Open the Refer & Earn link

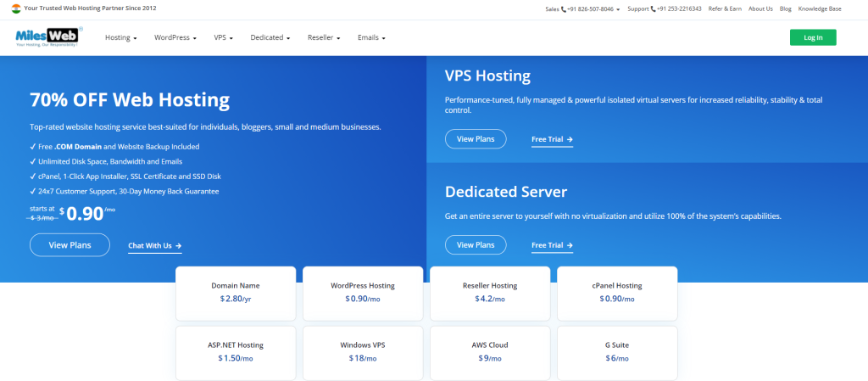725,8
